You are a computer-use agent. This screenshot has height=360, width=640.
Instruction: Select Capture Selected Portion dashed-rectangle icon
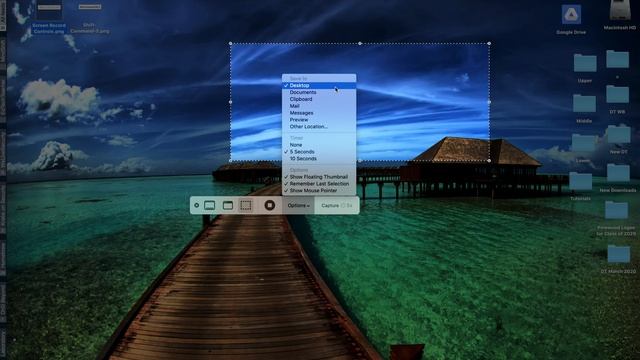[x=246, y=205]
